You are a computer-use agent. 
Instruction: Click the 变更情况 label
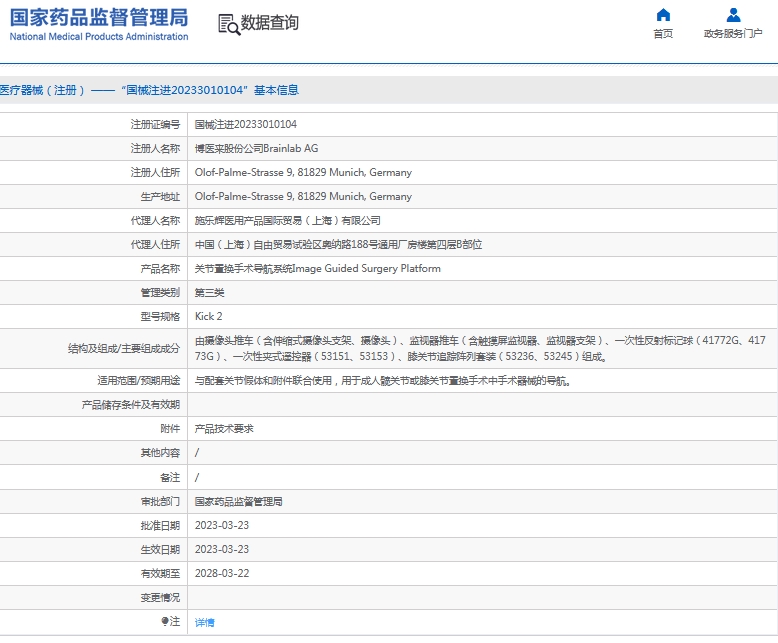160,598
